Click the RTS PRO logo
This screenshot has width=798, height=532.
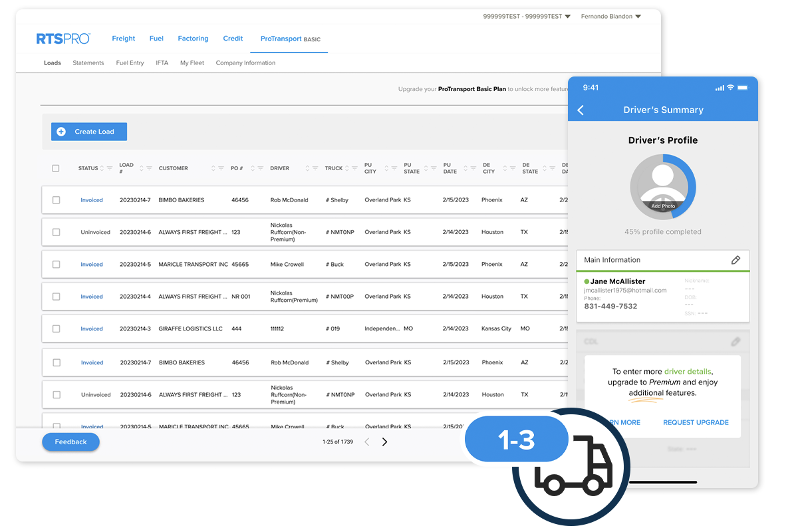[63, 39]
